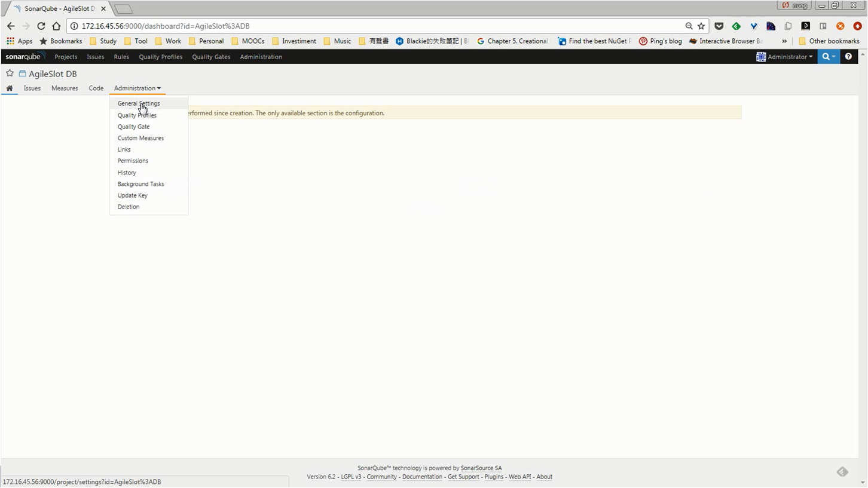Expand the Administrator user dropdown
This screenshot has width=868, height=488.
(x=784, y=57)
